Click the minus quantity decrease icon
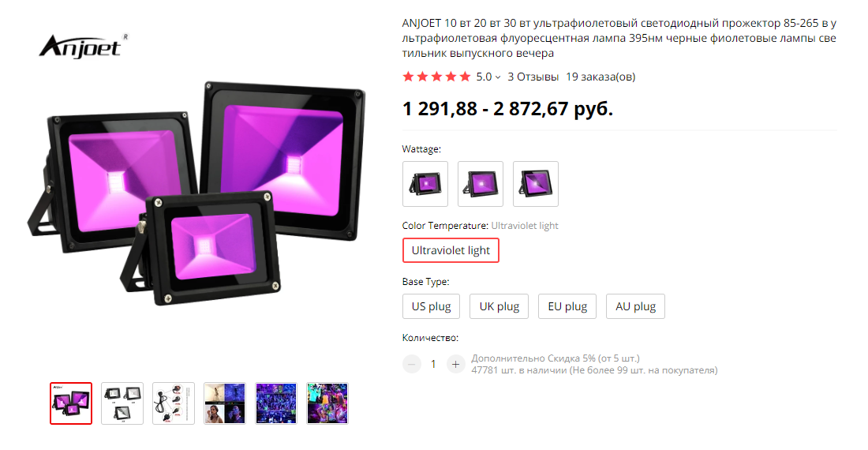The image size is (868, 450). pos(411,364)
